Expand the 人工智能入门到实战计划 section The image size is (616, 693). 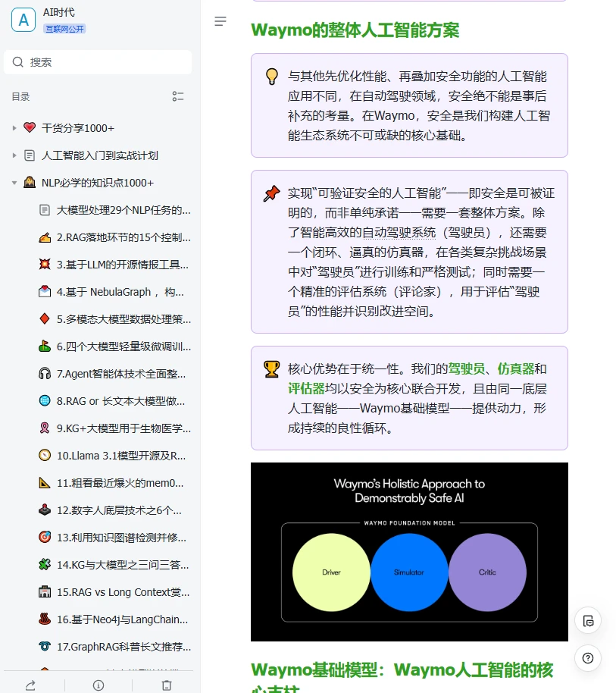coord(12,155)
